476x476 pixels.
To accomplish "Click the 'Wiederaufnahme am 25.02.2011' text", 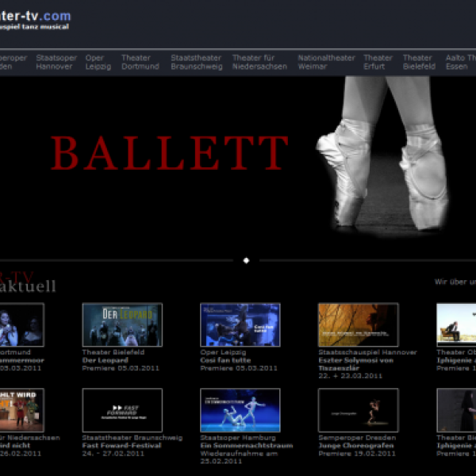I will point(239,458).
